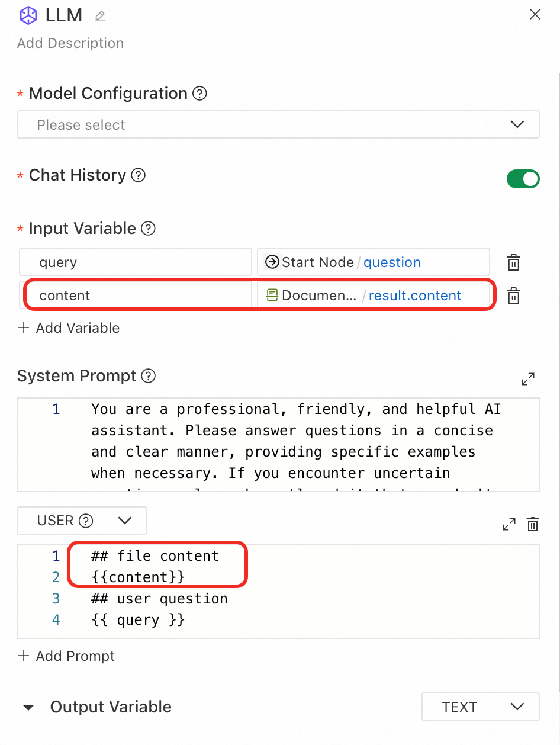
Task: Click the edit pencil icon beside LLM title
Action: 100,16
